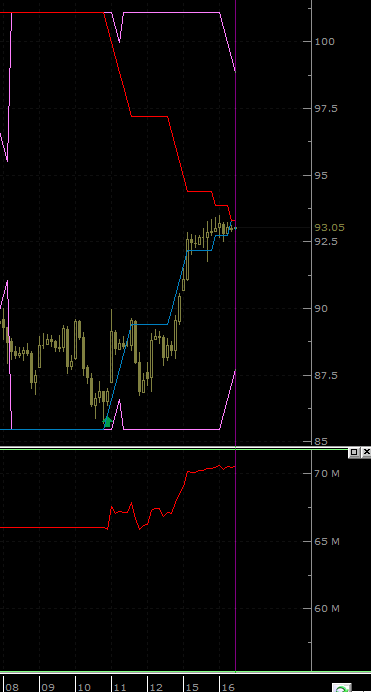371x692 pixels.
Task: Click the 87.5 price level label
Action: click(x=326, y=376)
